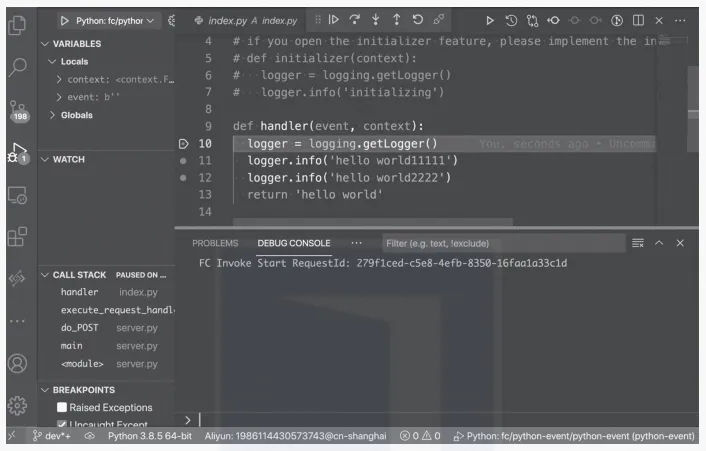The height and width of the screenshot is (451, 706).
Task: Open the Run and Debug view
Action: [x=18, y=153]
